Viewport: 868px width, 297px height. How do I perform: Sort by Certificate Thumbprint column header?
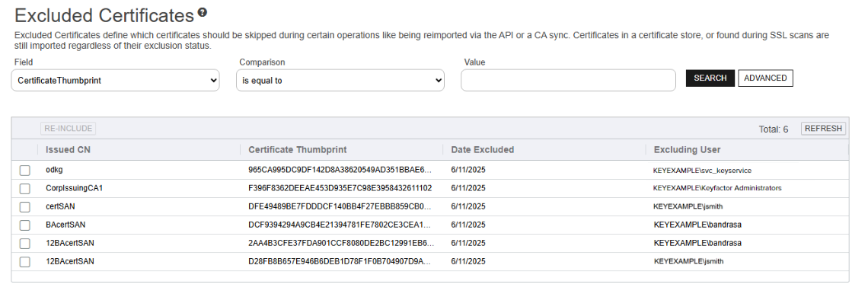pyautogui.click(x=297, y=149)
